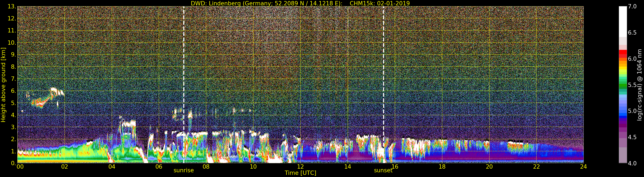Select the "5." height axis tick label
The height and width of the screenshot is (177, 644).
coord(13,103)
